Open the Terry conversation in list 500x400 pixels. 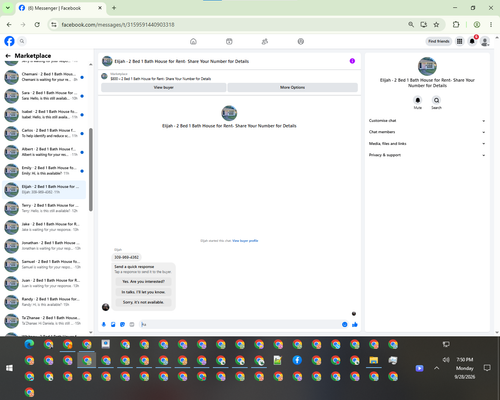(x=44, y=208)
